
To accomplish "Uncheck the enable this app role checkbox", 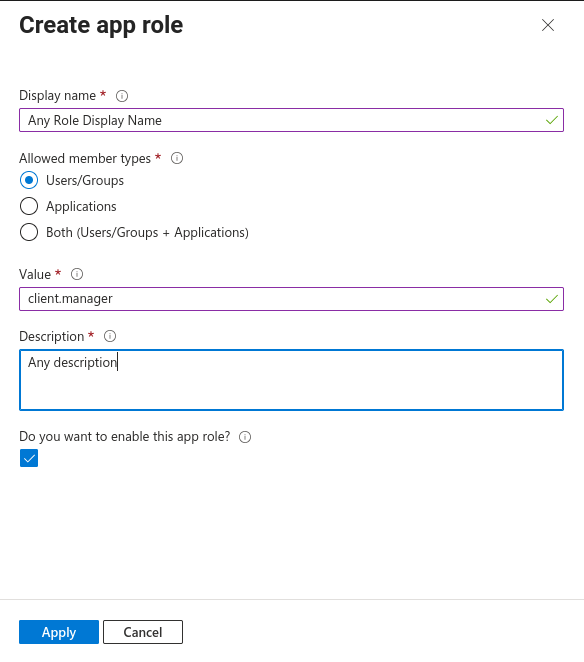I will point(29,458).
